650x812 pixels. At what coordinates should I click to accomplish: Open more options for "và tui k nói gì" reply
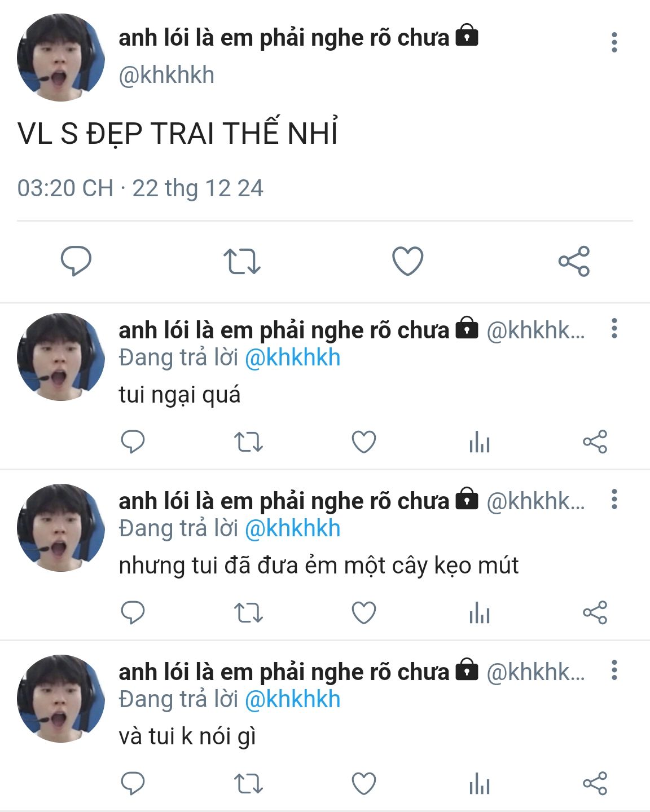click(614, 670)
